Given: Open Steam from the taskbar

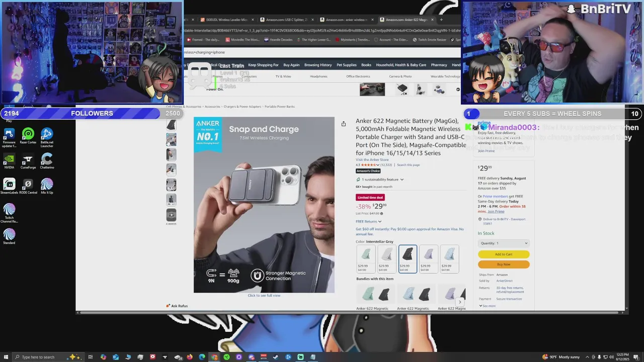Looking at the screenshot, I should click(276, 357).
